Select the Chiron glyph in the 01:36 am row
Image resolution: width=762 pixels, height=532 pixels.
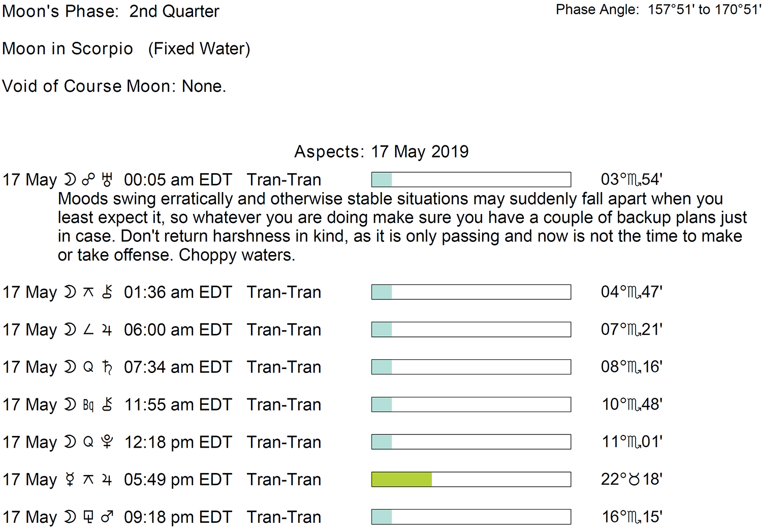(107, 292)
